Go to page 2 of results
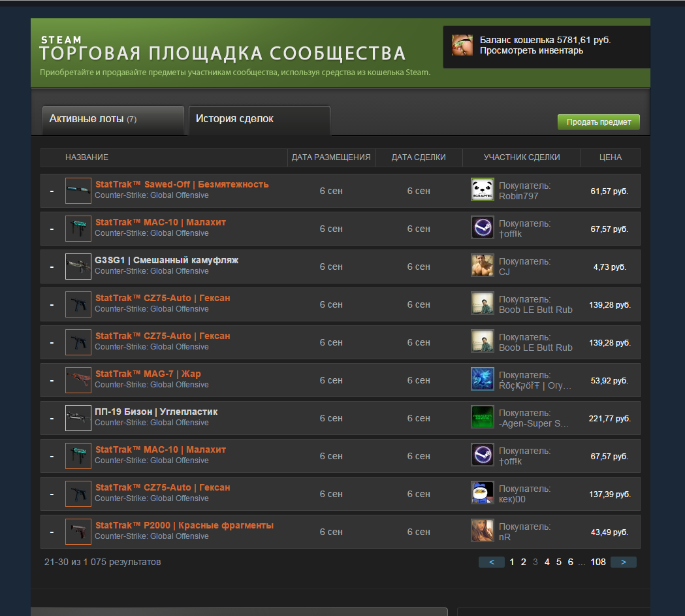 (x=523, y=562)
